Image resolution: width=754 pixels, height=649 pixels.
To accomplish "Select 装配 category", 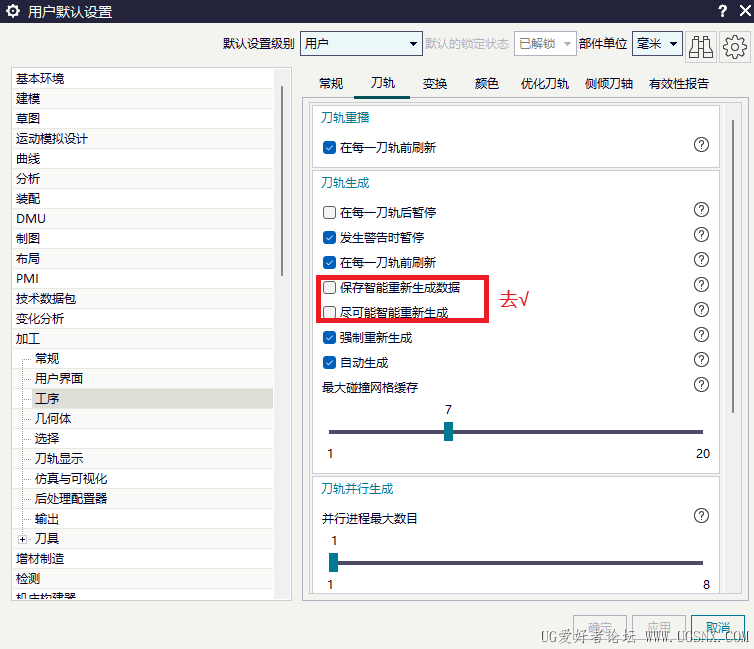I will [x=143, y=199].
